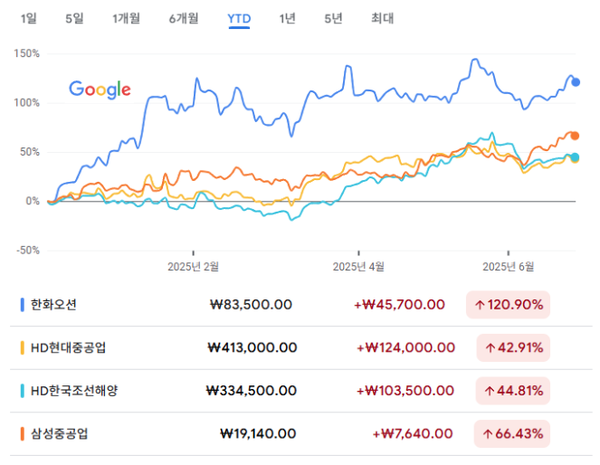
Task: Select the 1일 time range tab
Action: (29, 18)
